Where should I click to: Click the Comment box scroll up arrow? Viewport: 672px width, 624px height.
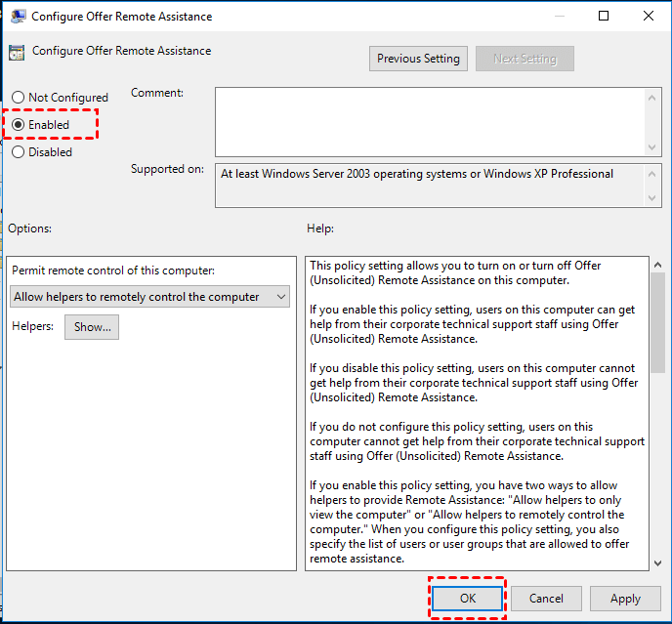pos(653,96)
